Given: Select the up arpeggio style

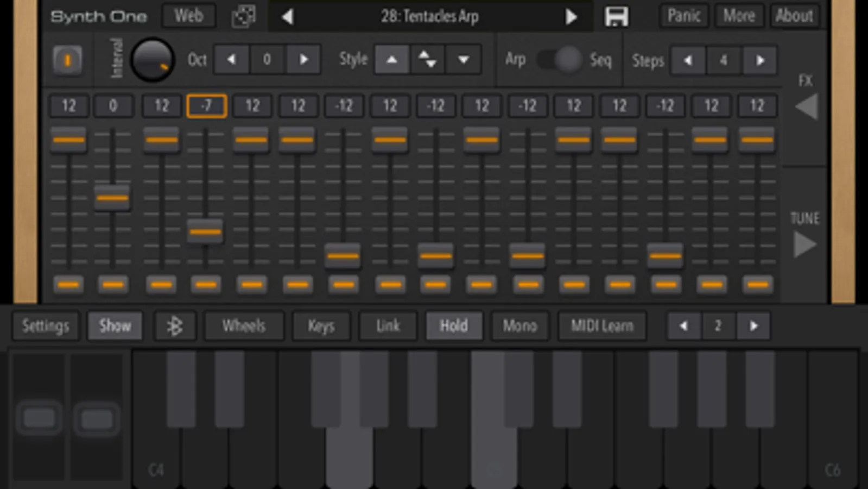Looking at the screenshot, I should 391,59.
